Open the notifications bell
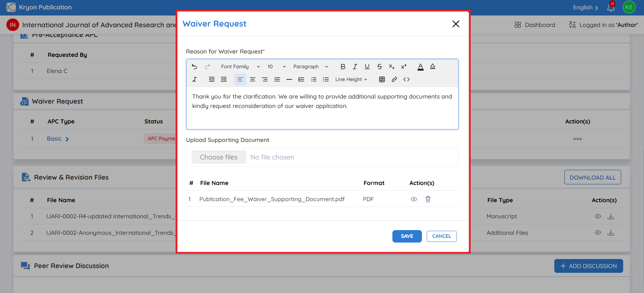The height and width of the screenshot is (293, 644). pyautogui.click(x=611, y=7)
